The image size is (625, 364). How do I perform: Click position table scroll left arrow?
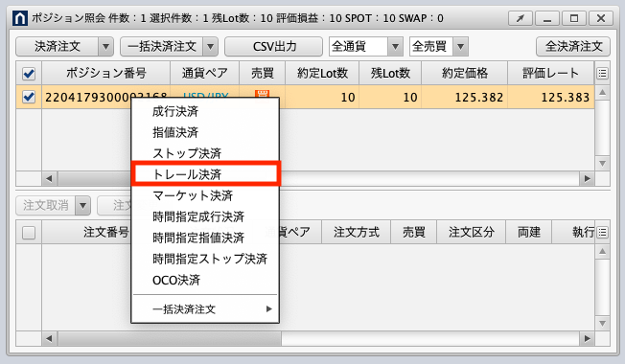tap(49, 179)
